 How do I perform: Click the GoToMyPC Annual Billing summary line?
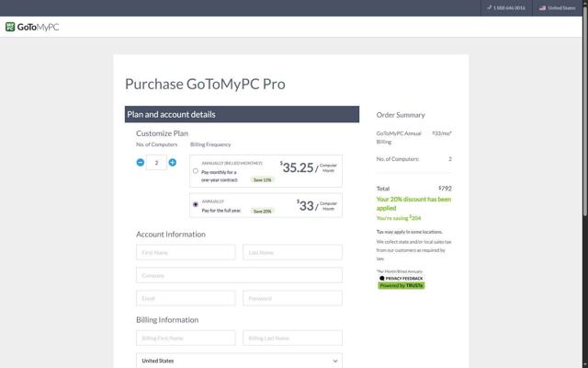coord(414,137)
